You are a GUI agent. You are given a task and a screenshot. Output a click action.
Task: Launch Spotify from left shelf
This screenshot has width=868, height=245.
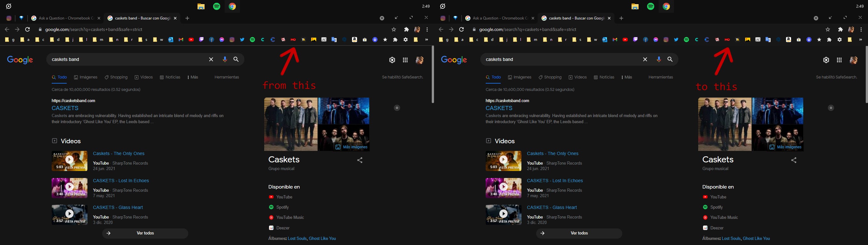[217, 6]
